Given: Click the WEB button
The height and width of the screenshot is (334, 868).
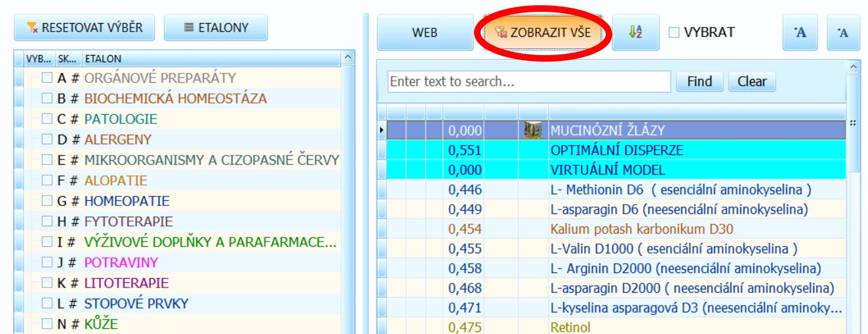Looking at the screenshot, I should (x=425, y=32).
